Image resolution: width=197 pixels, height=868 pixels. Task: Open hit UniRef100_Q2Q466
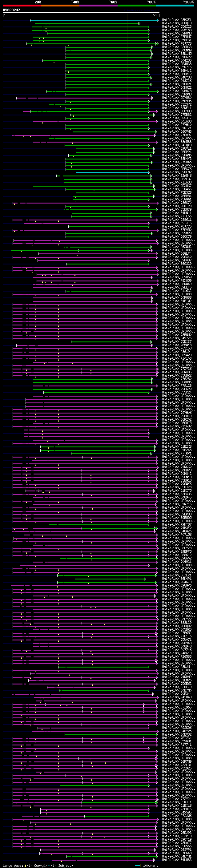pos(176,189)
